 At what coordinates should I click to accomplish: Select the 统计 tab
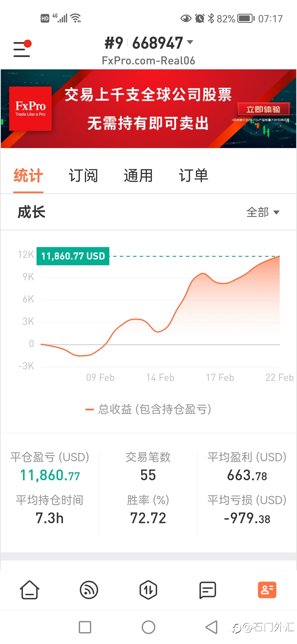28,175
